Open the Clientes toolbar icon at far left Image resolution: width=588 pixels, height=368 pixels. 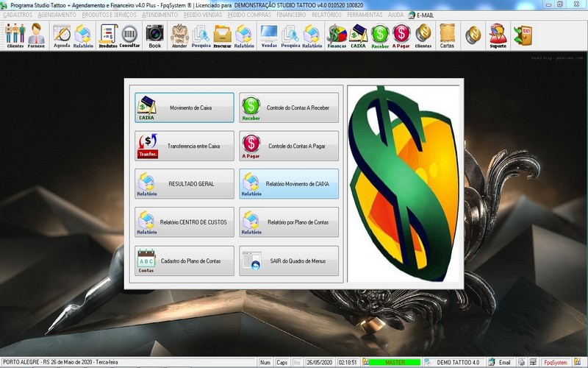click(x=15, y=35)
